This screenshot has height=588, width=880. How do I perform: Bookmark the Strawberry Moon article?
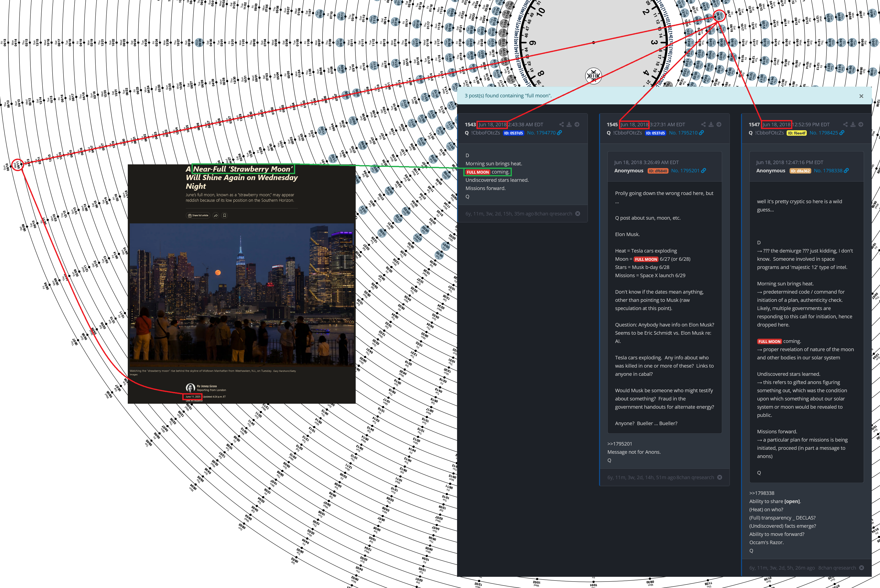(x=225, y=215)
